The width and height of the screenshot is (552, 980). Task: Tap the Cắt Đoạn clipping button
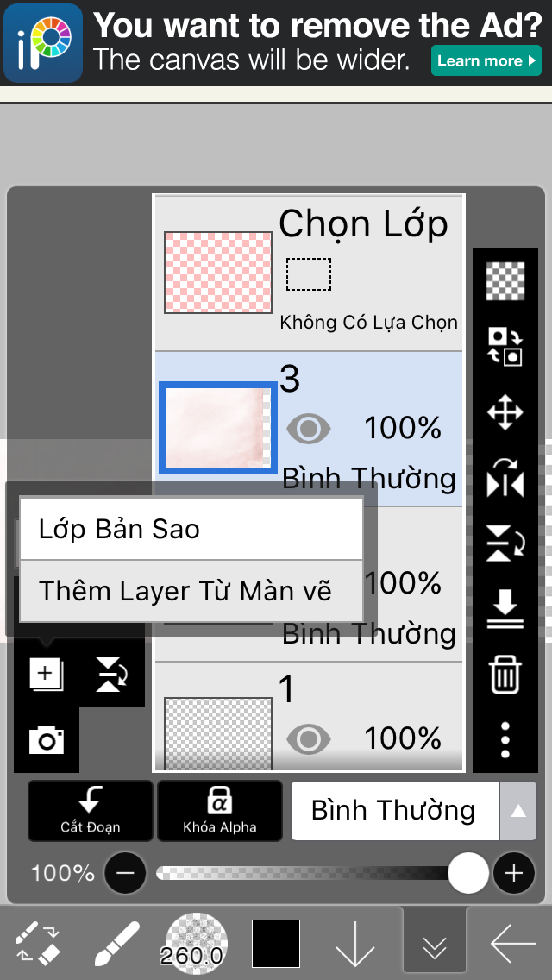point(91,811)
